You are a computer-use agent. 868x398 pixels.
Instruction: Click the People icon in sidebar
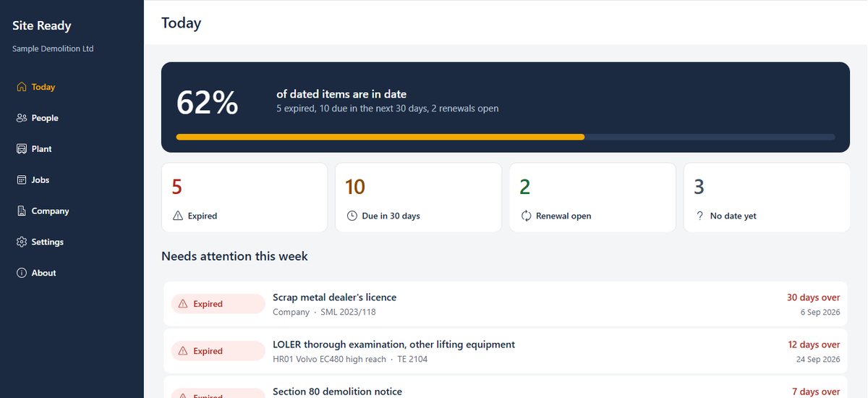(x=22, y=118)
